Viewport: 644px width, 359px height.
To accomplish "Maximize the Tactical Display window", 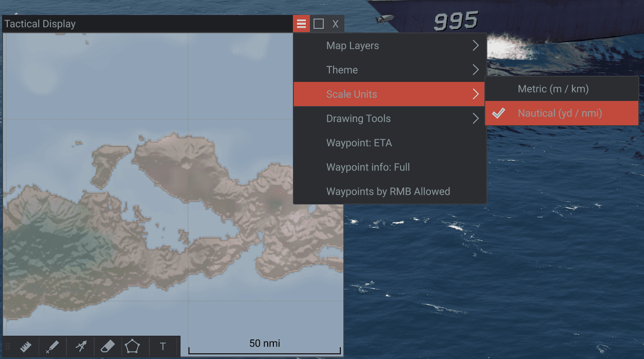I will point(319,24).
